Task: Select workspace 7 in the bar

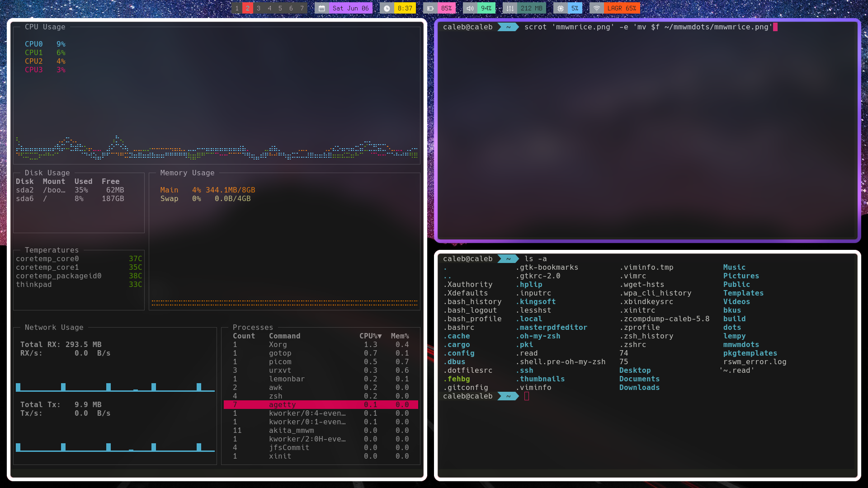Action: point(302,8)
